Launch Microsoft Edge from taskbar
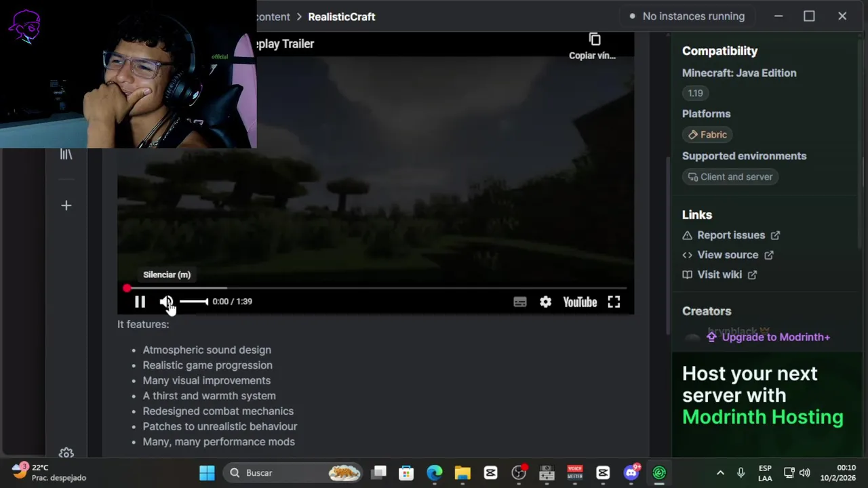Screen dimensions: 868x488 [x=435, y=472]
